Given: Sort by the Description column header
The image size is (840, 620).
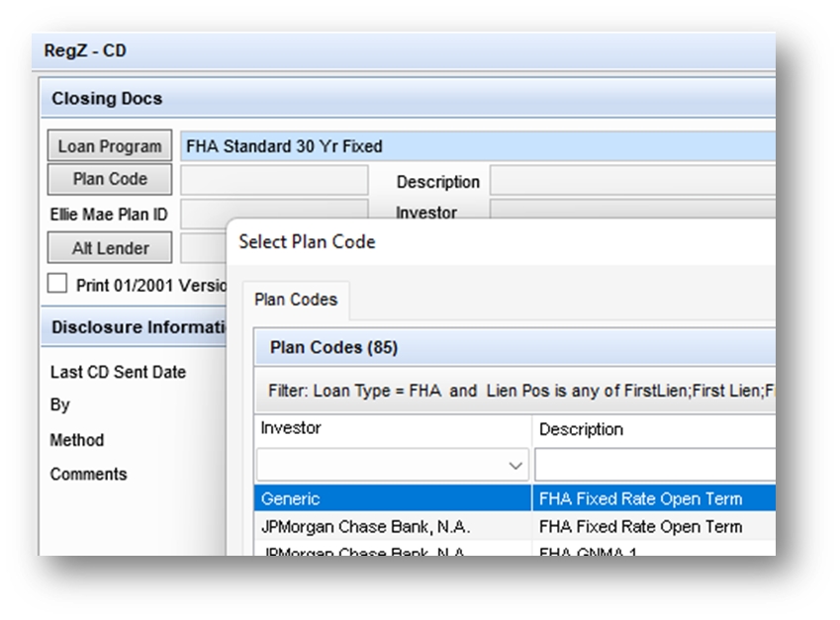Looking at the screenshot, I should coord(653,429).
